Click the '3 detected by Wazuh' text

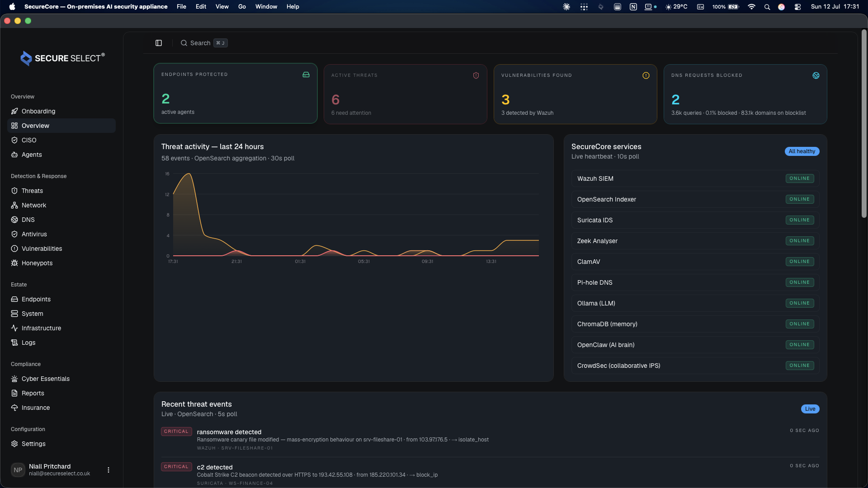[x=527, y=113]
